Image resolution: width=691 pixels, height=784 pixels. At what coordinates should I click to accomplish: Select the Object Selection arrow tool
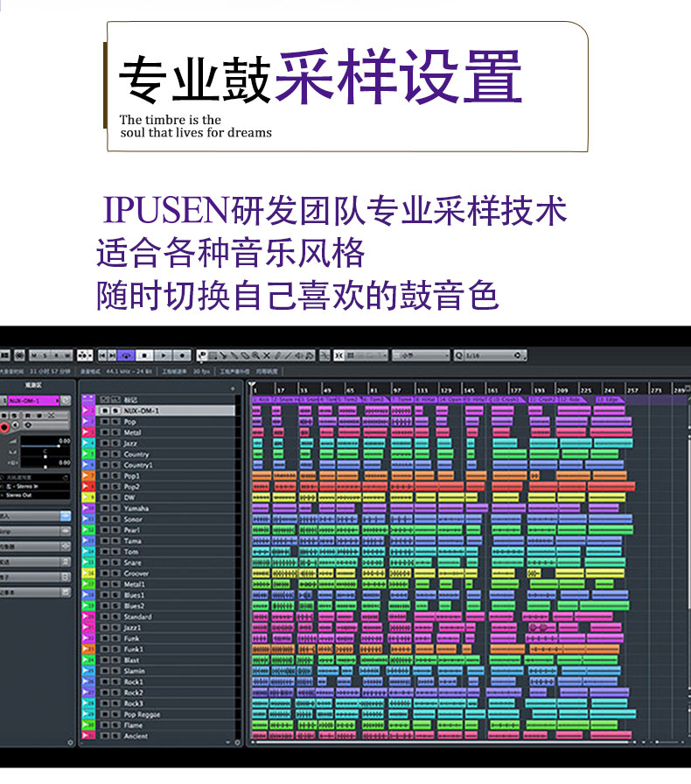pos(202,355)
